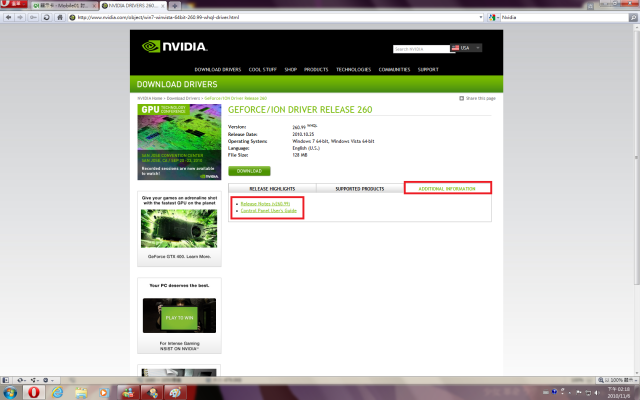Launch Internet Explorer from taskbar
The image size is (640, 400).
point(58,393)
